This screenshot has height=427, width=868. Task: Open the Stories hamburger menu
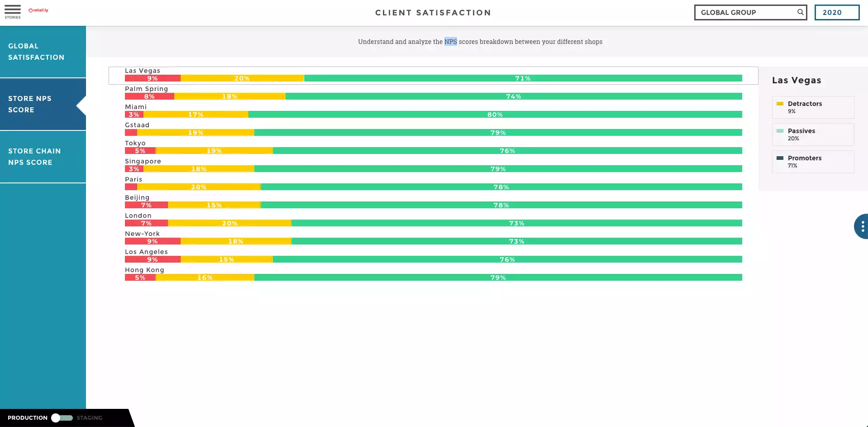point(13,11)
